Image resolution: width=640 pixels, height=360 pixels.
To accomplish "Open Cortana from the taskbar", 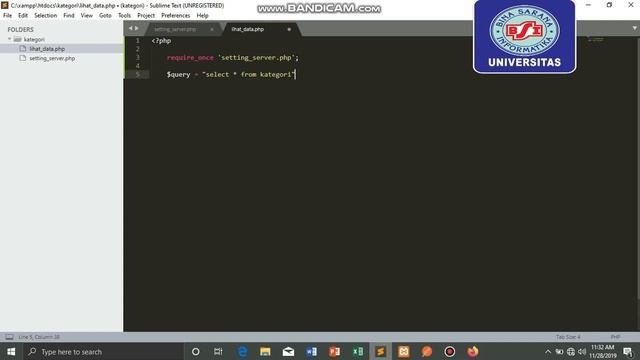I will [196, 351].
